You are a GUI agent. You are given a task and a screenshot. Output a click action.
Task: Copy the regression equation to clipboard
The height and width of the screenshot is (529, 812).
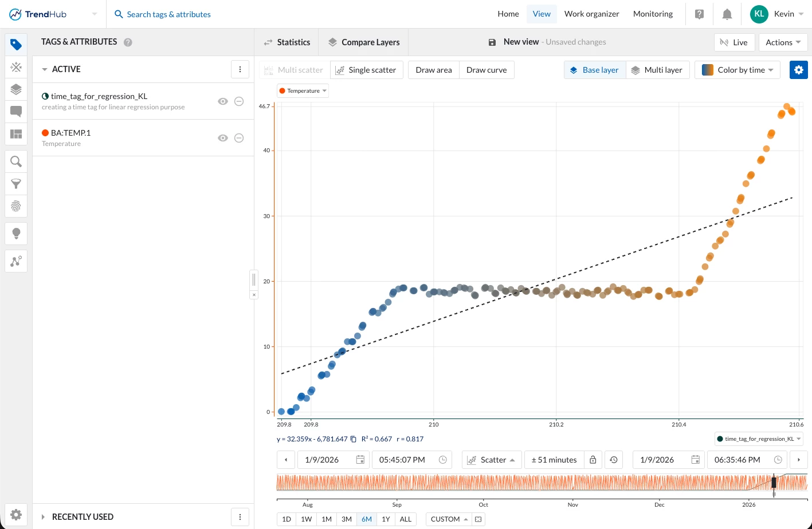[354, 439]
